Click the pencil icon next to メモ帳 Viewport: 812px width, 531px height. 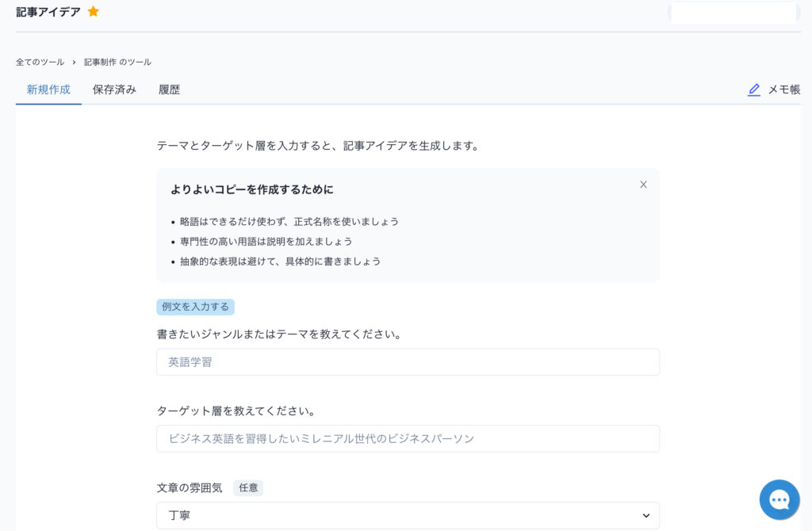coord(754,90)
